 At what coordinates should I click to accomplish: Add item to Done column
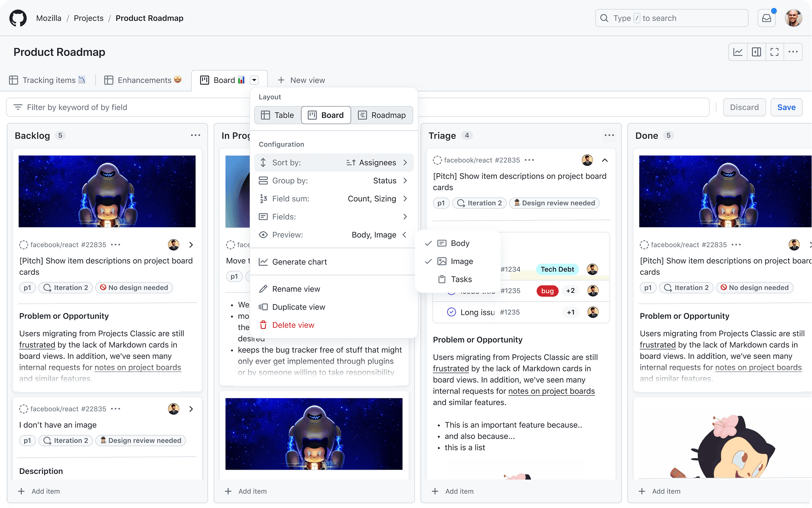click(x=659, y=491)
